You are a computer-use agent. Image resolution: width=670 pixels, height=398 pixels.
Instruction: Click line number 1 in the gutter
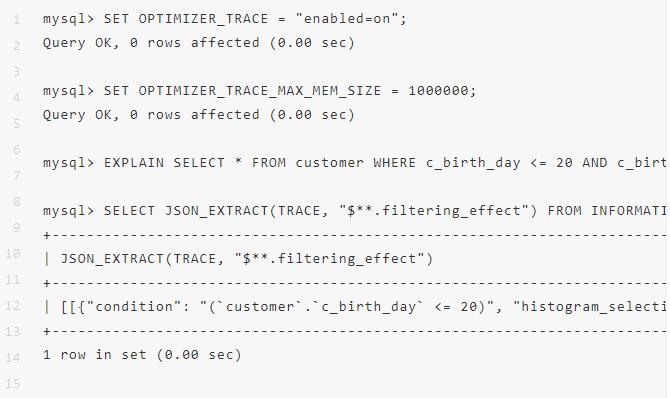point(16,20)
